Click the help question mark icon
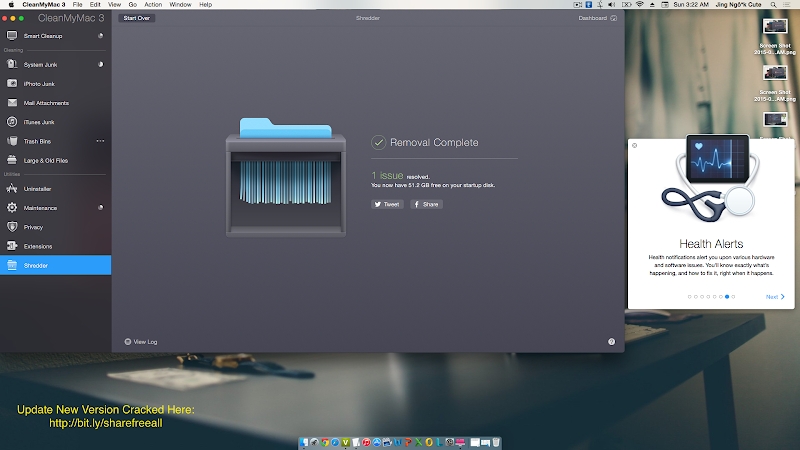This screenshot has width=800, height=450. point(611,342)
